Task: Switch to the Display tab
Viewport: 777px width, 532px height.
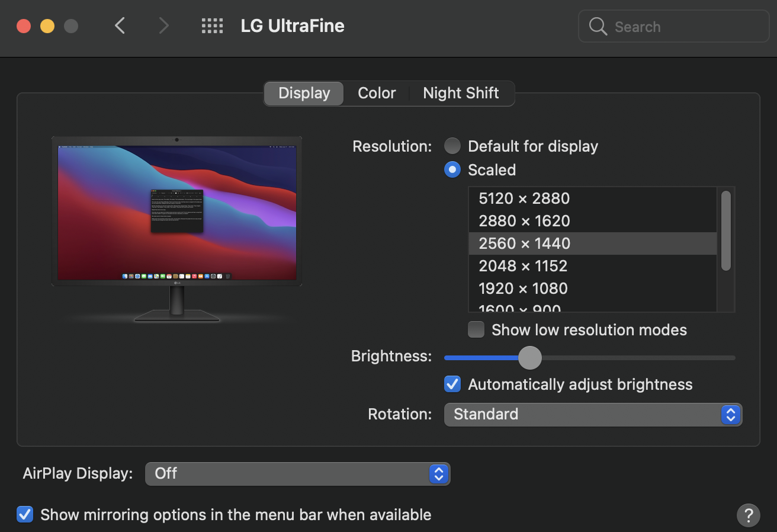Action: pos(304,93)
